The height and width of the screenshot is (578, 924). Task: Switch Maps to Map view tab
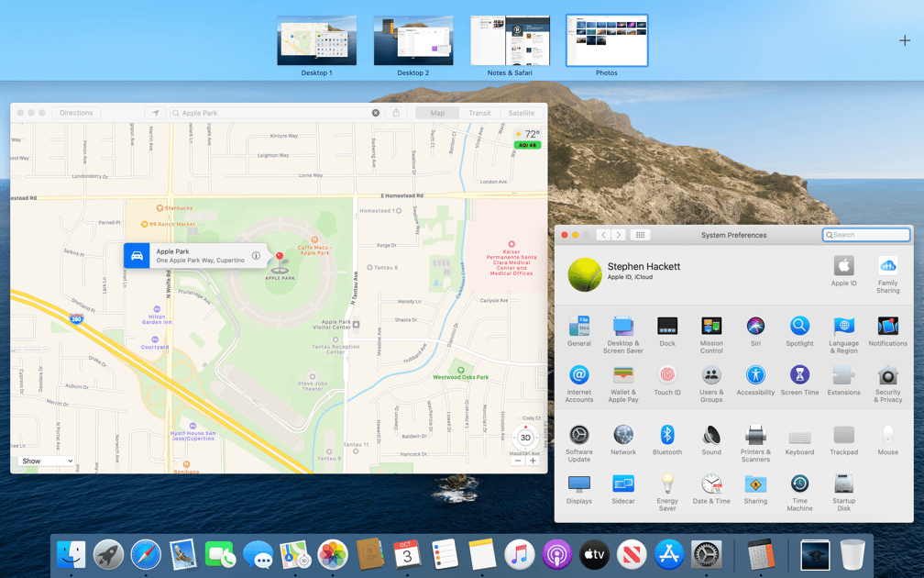click(437, 113)
